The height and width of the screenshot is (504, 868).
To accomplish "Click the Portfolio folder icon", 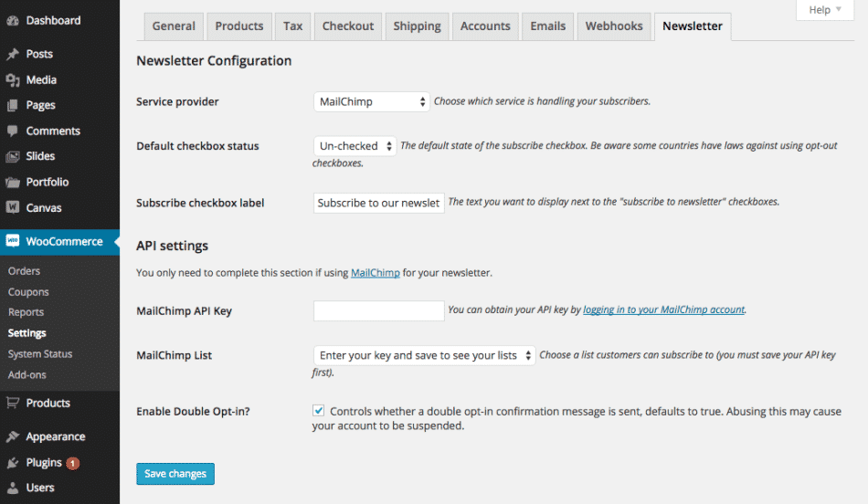I will click(13, 182).
